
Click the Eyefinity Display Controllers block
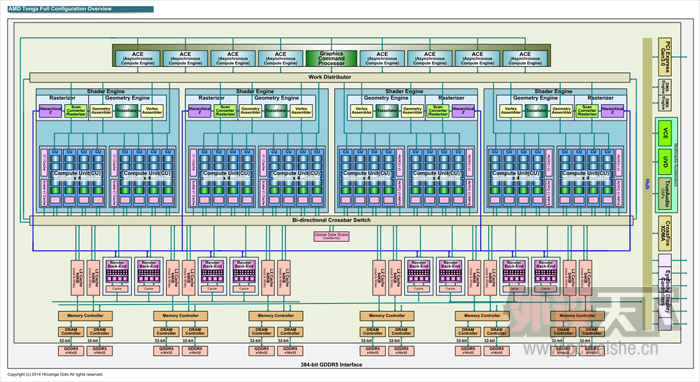[x=665, y=292]
